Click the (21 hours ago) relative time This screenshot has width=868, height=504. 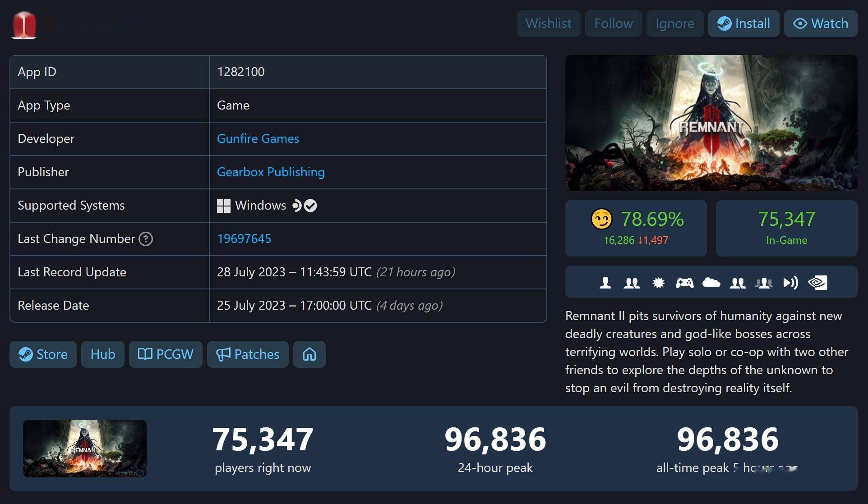(x=416, y=272)
